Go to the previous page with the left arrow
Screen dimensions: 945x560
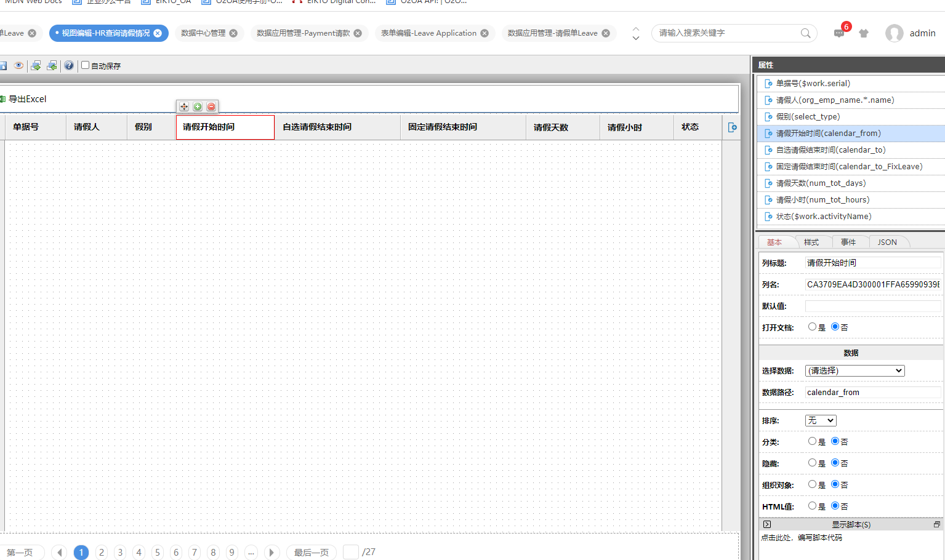click(x=59, y=553)
